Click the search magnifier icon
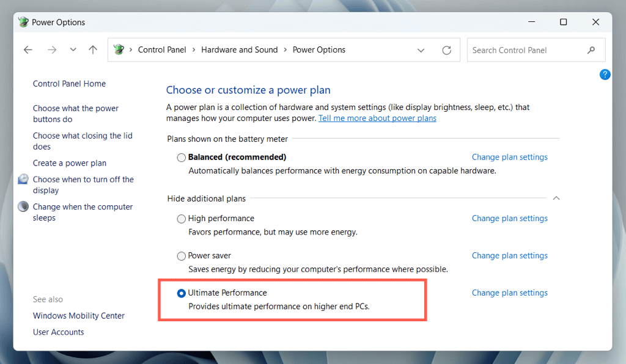Image resolution: width=626 pixels, height=364 pixels. pyautogui.click(x=591, y=50)
